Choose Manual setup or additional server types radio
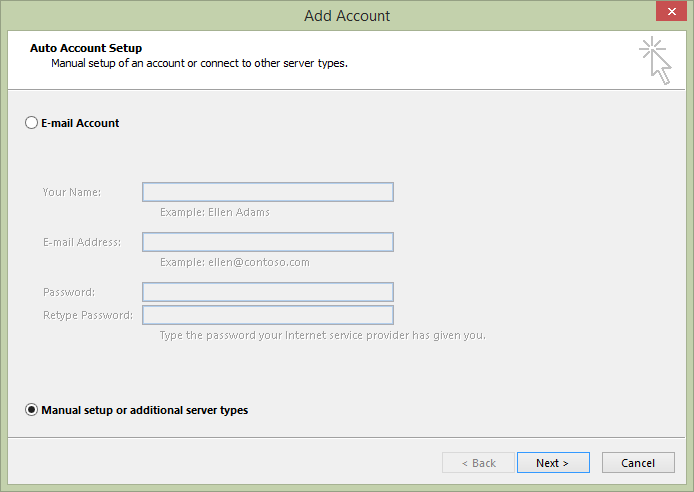Screen dimensions: 694x492 click(x=31, y=410)
